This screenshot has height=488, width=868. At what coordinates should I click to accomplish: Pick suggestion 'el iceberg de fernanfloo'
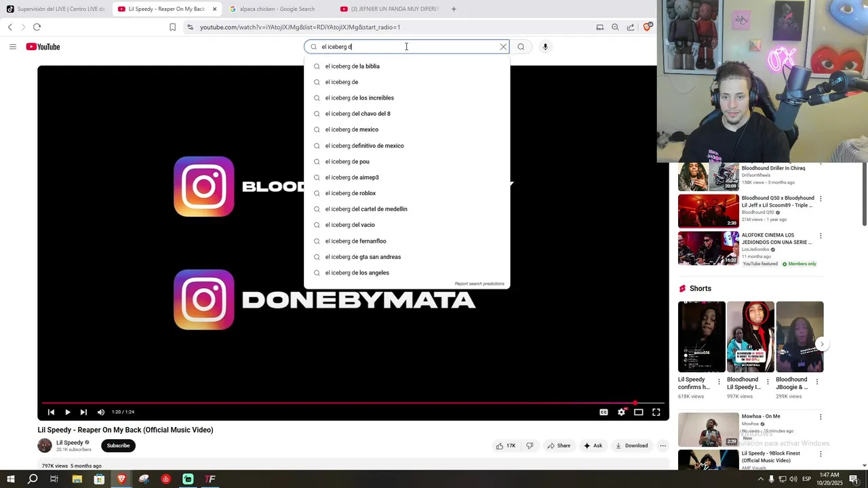[x=407, y=241]
